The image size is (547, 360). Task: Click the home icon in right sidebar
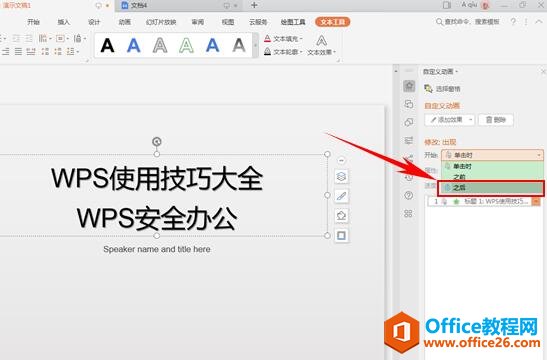point(409,86)
